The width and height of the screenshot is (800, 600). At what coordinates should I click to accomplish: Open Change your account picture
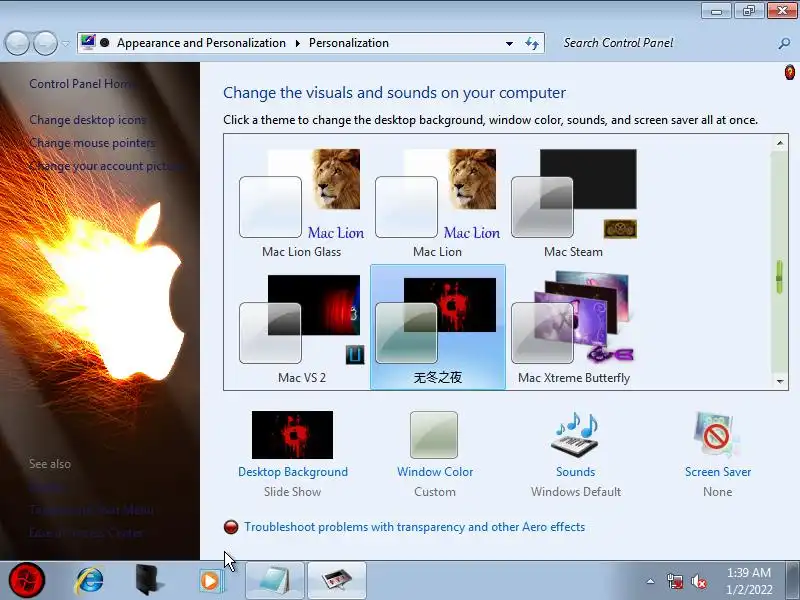click(x=106, y=166)
